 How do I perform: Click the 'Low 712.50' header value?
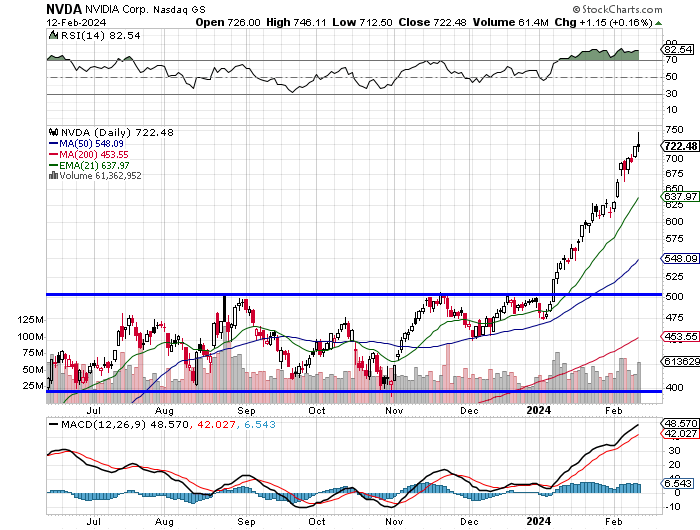[x=362, y=22]
